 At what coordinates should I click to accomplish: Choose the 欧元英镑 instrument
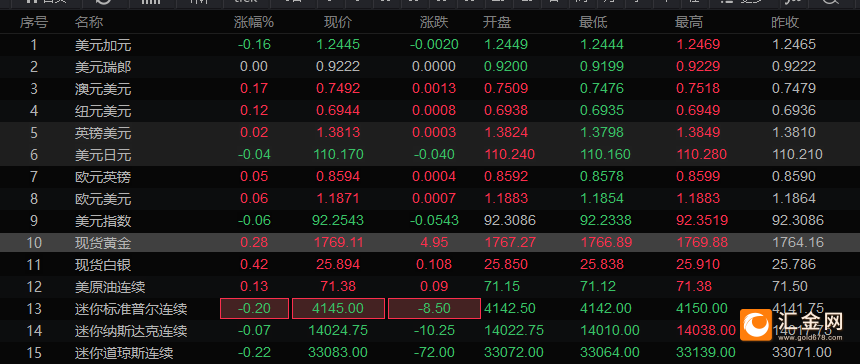pyautogui.click(x=103, y=177)
